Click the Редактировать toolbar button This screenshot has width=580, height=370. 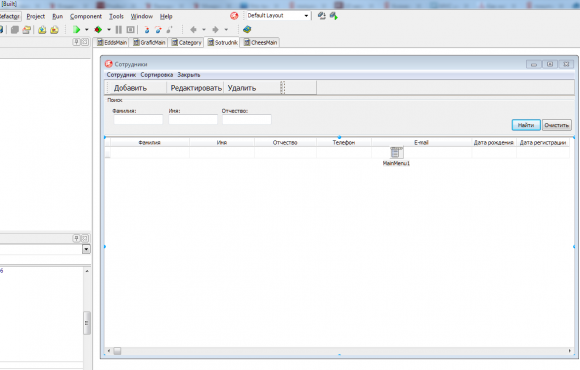coord(196,88)
